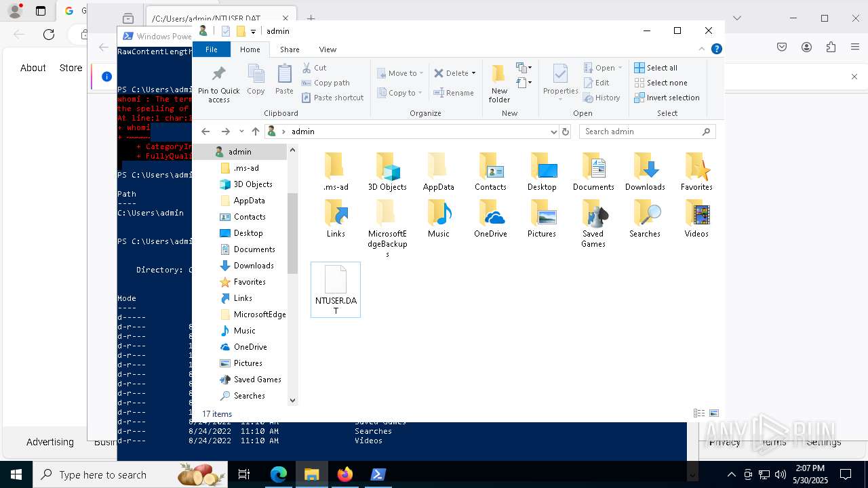The width and height of the screenshot is (868, 488).
Task: Select Documents in navigation pane
Action: pyautogui.click(x=254, y=249)
